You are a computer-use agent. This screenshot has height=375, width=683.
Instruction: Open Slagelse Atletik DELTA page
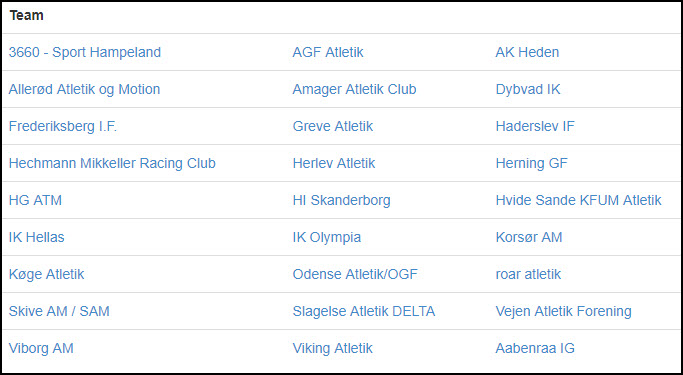(364, 311)
